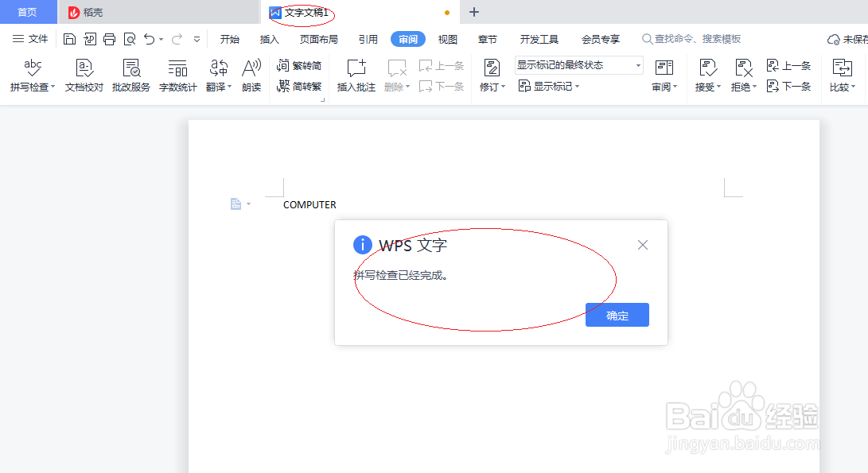The width and height of the screenshot is (868, 473).
Task: Switch to the 插入 tab
Action: click(269, 39)
